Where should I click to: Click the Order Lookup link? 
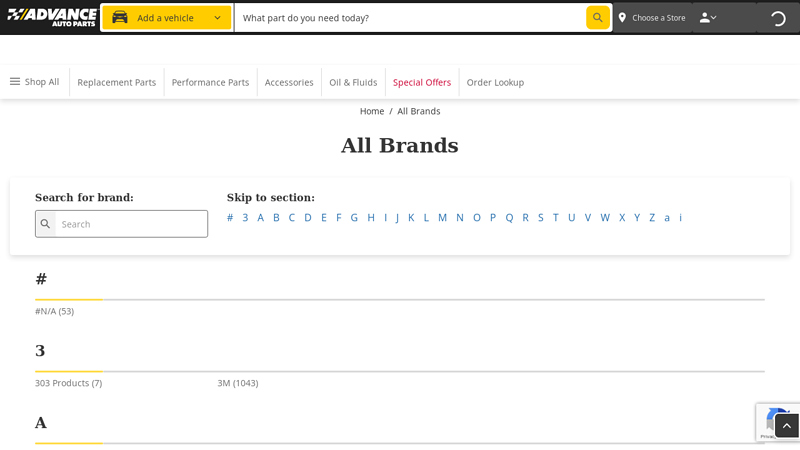(x=495, y=83)
